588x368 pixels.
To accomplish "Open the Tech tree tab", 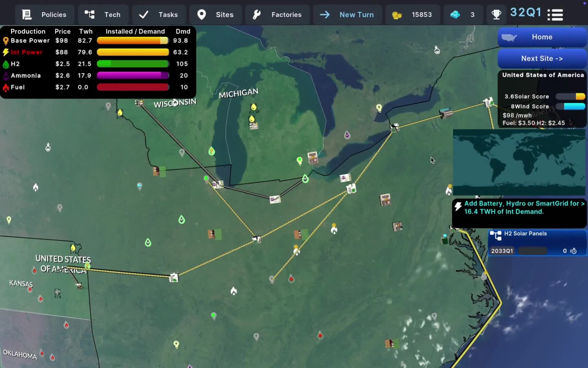I will click(103, 15).
